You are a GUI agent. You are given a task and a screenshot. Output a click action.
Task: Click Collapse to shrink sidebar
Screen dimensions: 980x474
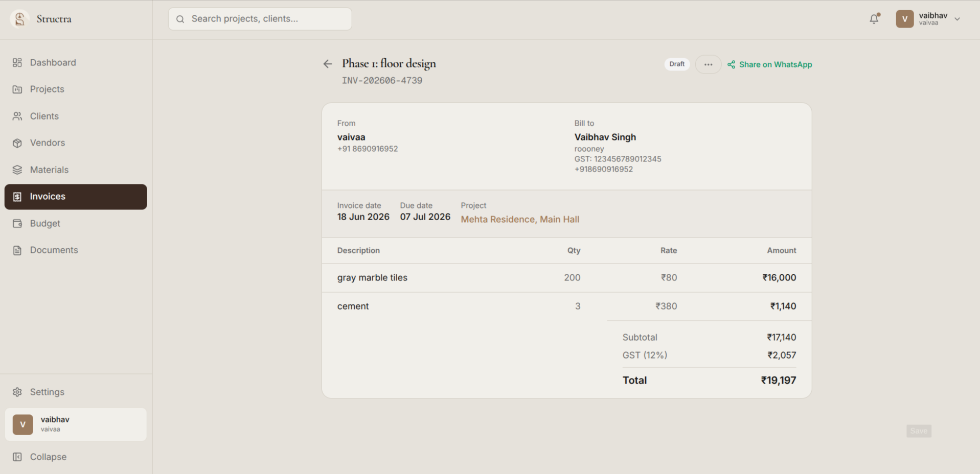(x=76, y=457)
